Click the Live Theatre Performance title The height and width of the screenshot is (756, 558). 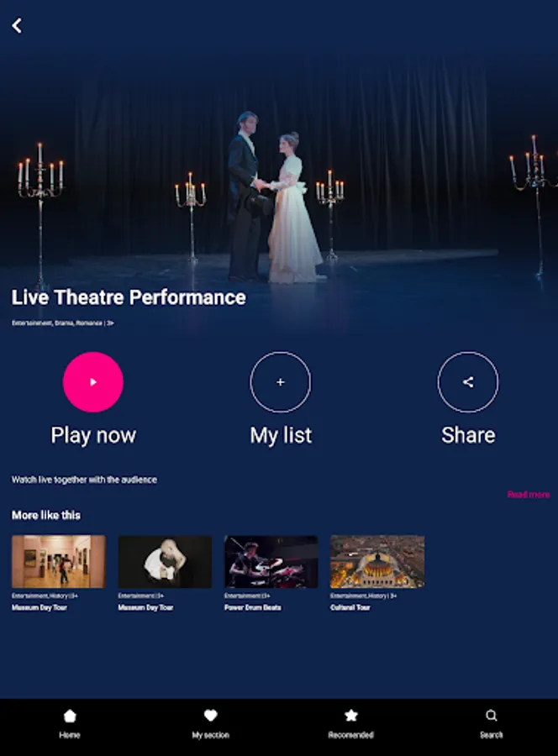point(129,297)
